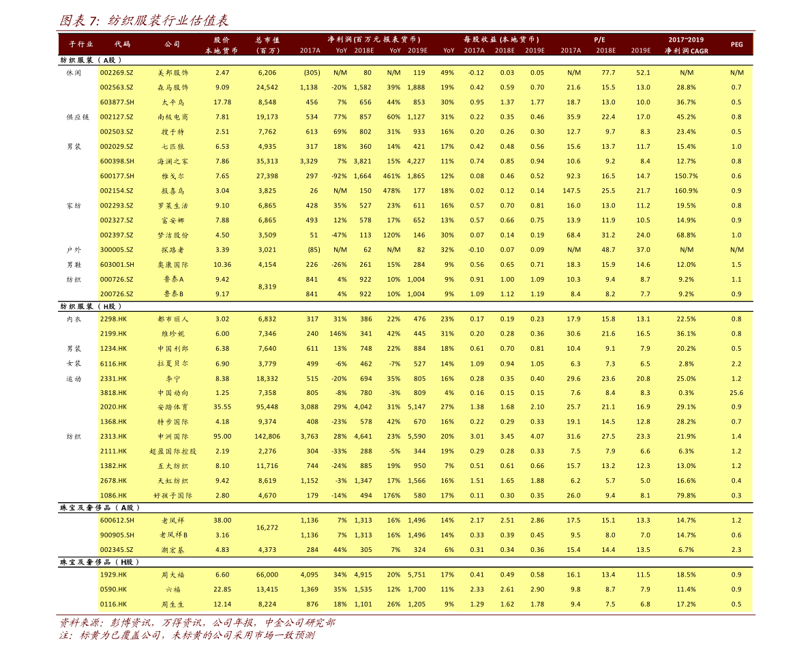Click company name 森马服饰
Viewport: 812px width, 655px height.
(x=172, y=87)
